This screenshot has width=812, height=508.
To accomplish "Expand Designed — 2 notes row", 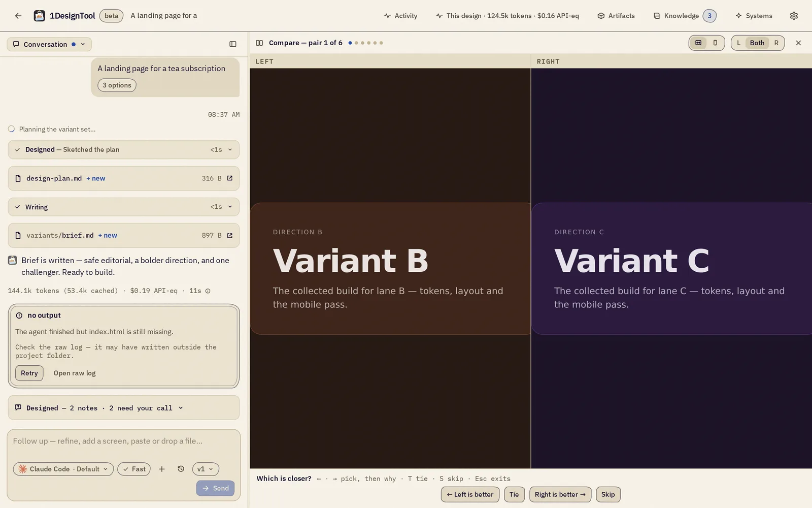I will coord(123,408).
